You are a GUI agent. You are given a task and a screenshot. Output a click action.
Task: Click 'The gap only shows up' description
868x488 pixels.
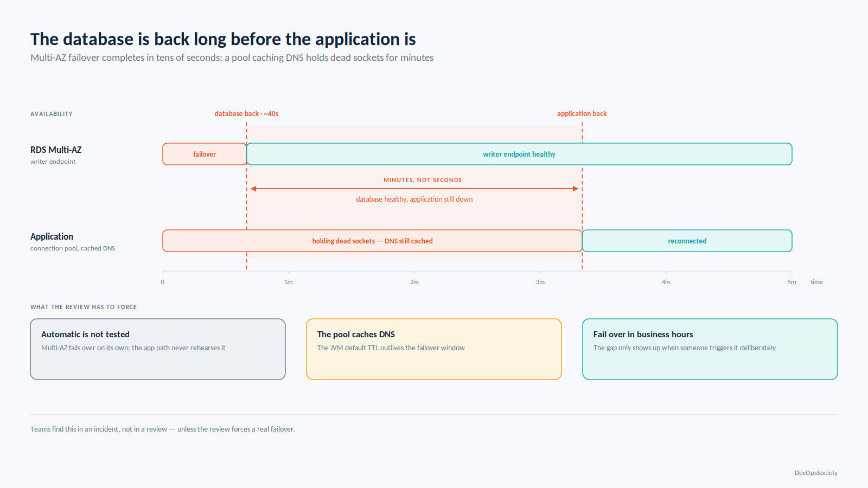(x=685, y=348)
